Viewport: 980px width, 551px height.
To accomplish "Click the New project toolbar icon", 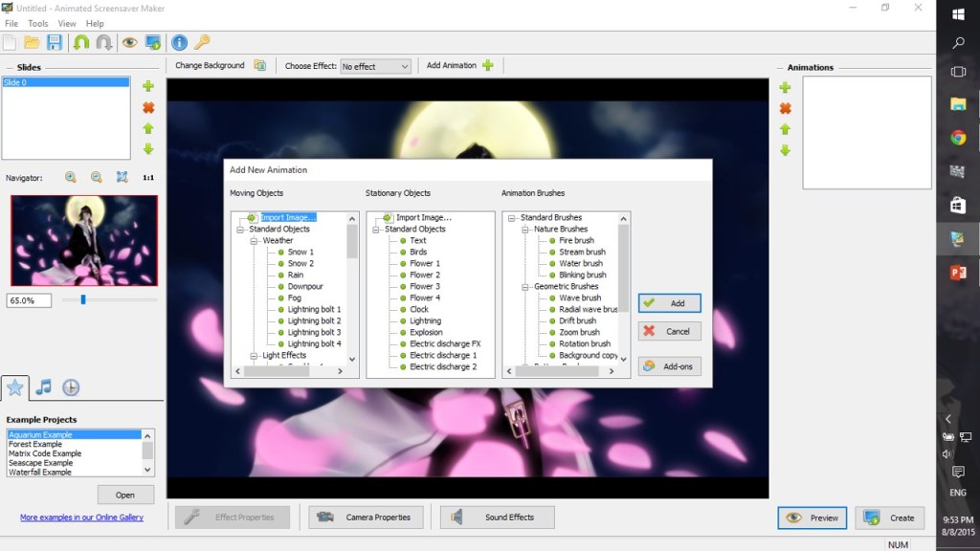I will coord(10,42).
